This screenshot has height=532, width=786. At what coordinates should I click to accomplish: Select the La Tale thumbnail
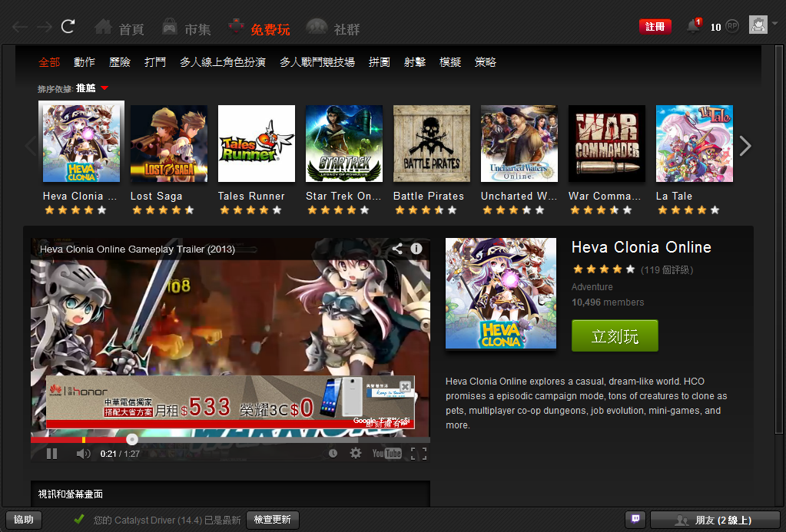[x=695, y=144]
